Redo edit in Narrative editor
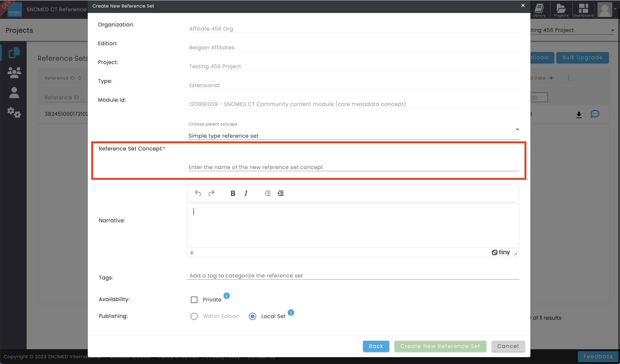The image size is (620, 364). tap(211, 193)
